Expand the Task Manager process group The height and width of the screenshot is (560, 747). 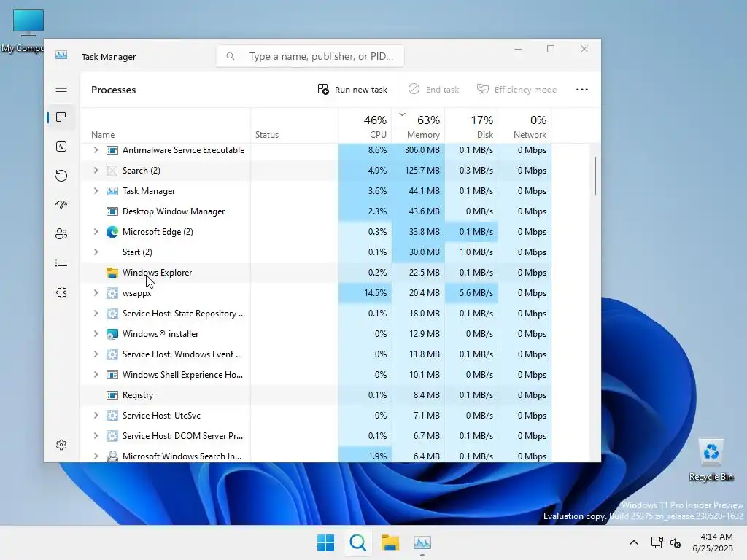click(96, 191)
